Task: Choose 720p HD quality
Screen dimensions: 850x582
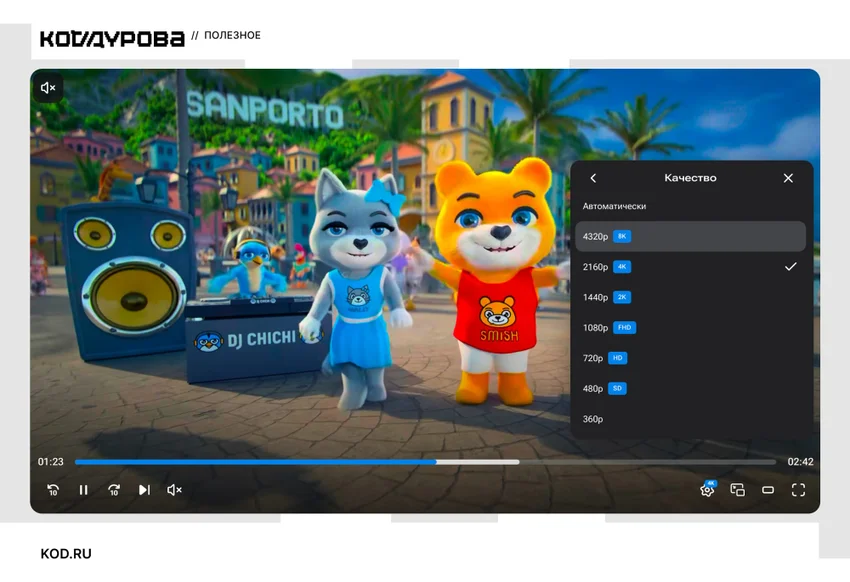Action: [690, 358]
